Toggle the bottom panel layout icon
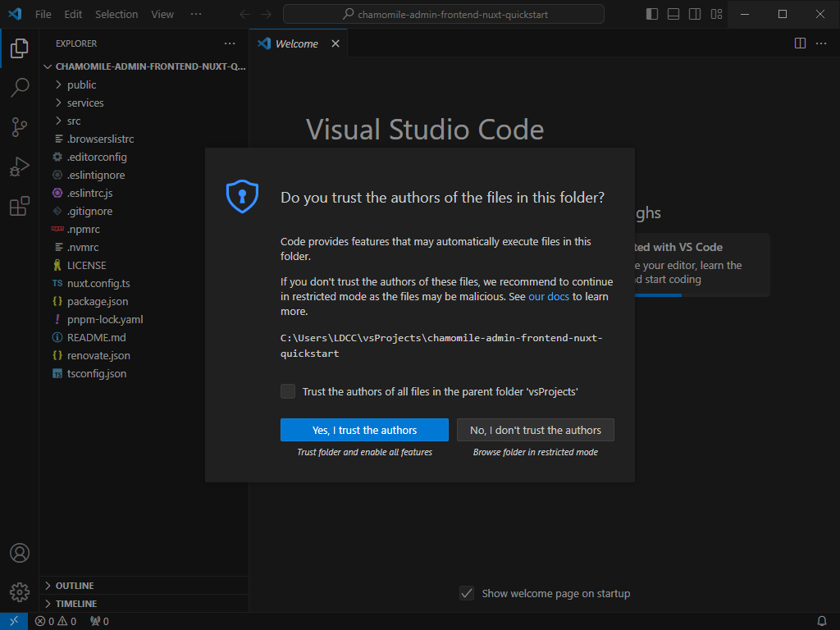The width and height of the screenshot is (840, 630). tap(673, 14)
